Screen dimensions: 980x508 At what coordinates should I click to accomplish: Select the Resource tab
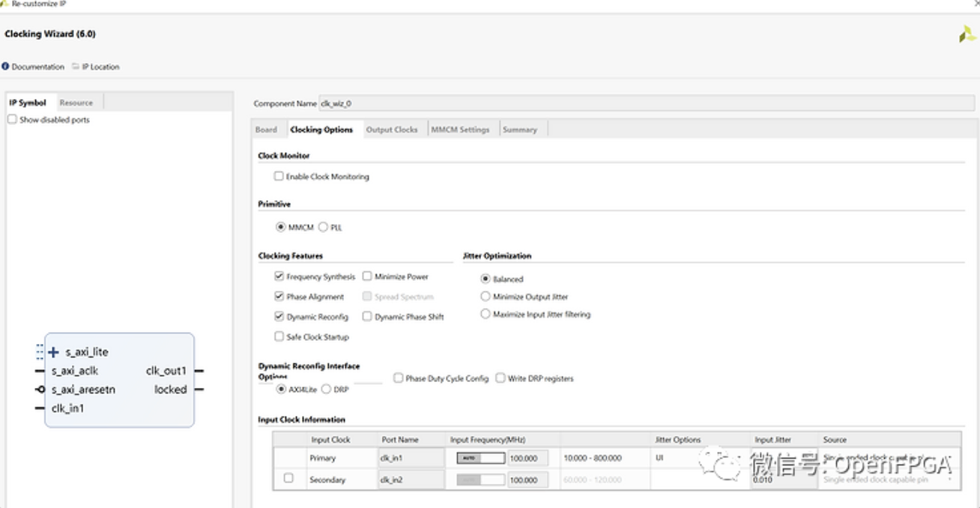click(x=76, y=103)
